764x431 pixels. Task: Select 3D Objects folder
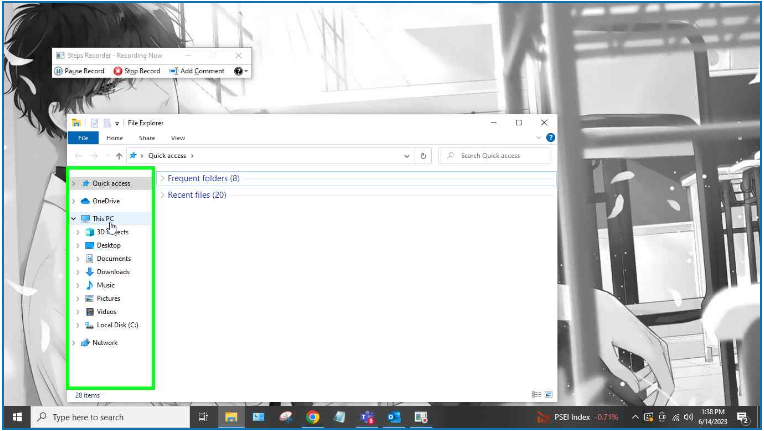point(113,232)
